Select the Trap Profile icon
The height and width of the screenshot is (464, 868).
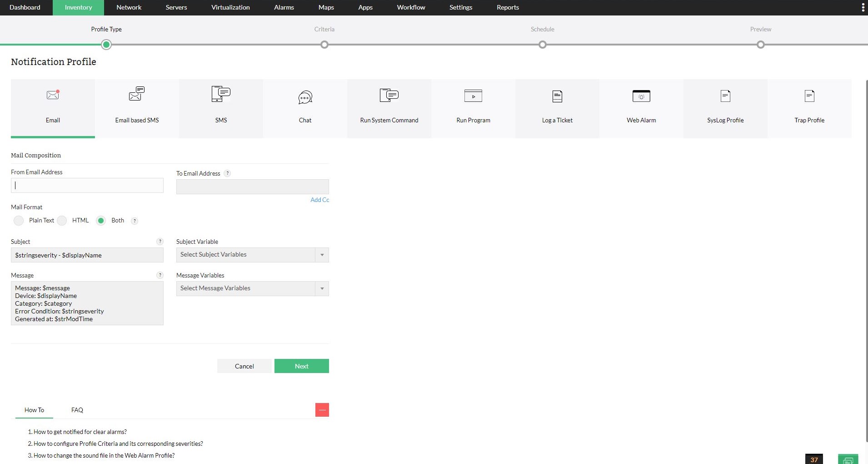pyautogui.click(x=809, y=96)
